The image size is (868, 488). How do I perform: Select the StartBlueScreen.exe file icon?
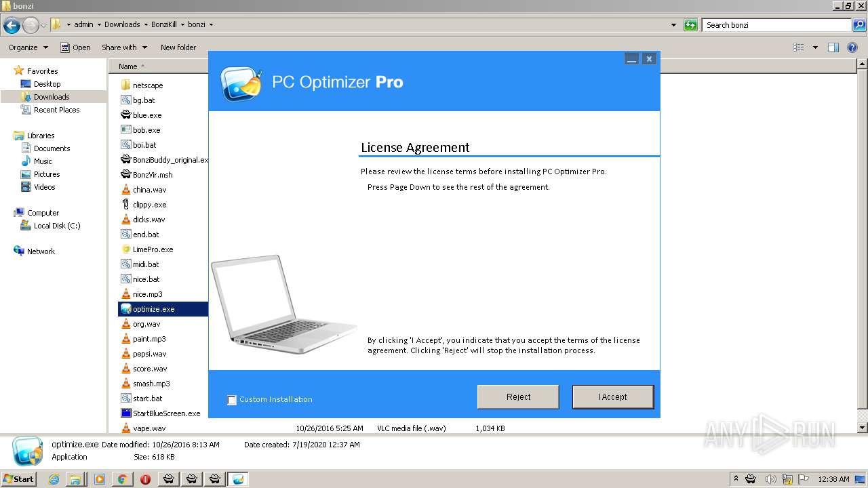(x=125, y=413)
